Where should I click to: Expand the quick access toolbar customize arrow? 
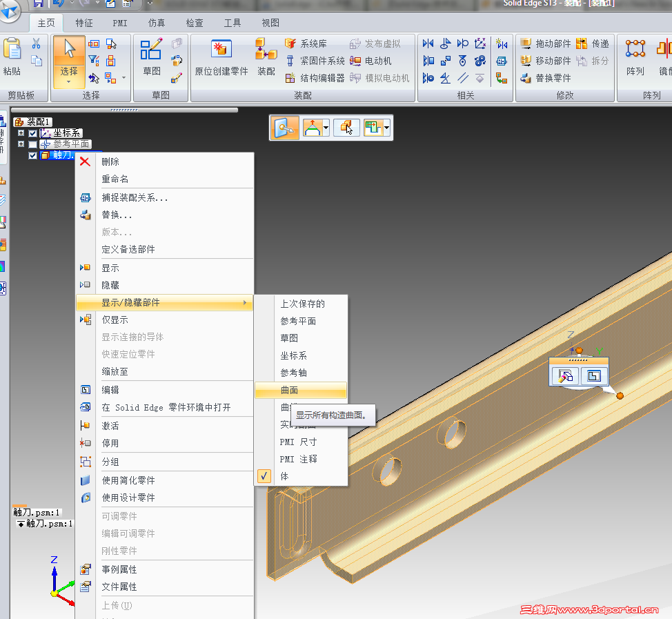(x=150, y=3)
